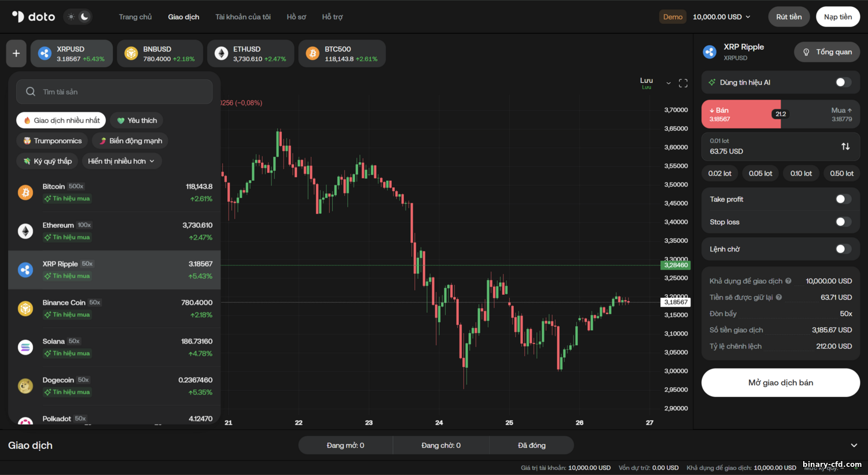Click the swap lot/USD arrows icon

tap(845, 147)
